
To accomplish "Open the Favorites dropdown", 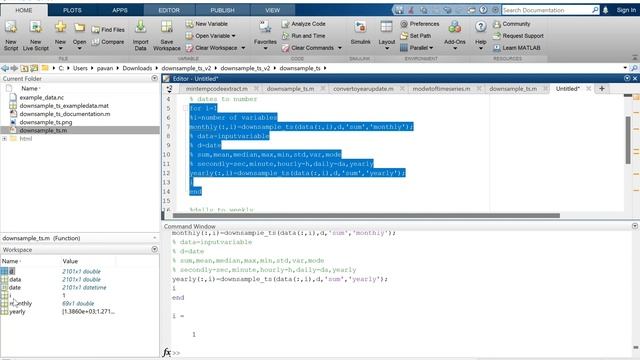I will point(265,48).
